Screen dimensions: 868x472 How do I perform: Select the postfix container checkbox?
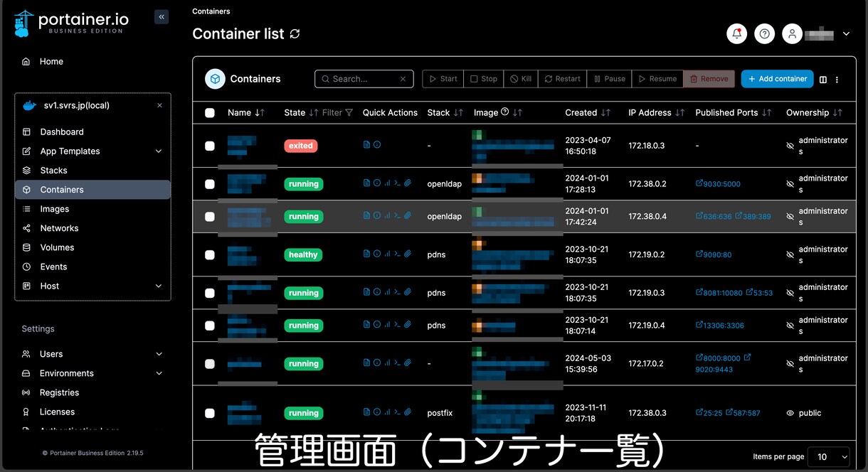pos(210,413)
